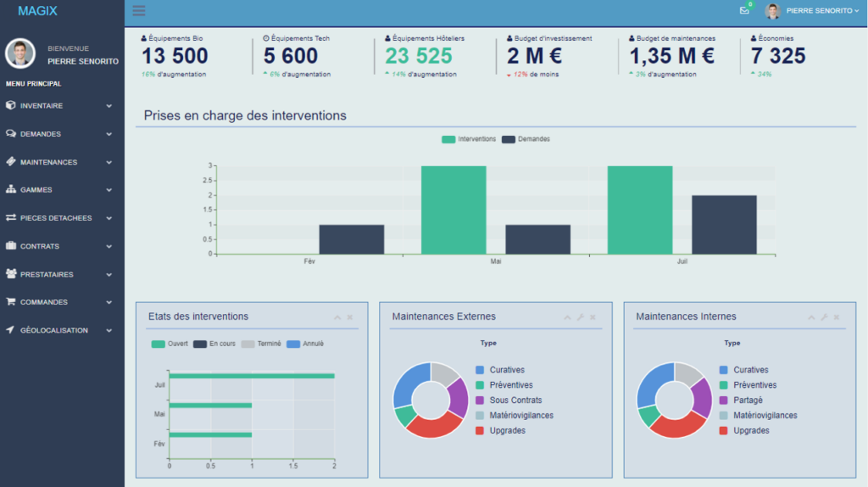The image size is (868, 487).
Task: Click the Commandes shopping cart icon
Action: coord(10,302)
